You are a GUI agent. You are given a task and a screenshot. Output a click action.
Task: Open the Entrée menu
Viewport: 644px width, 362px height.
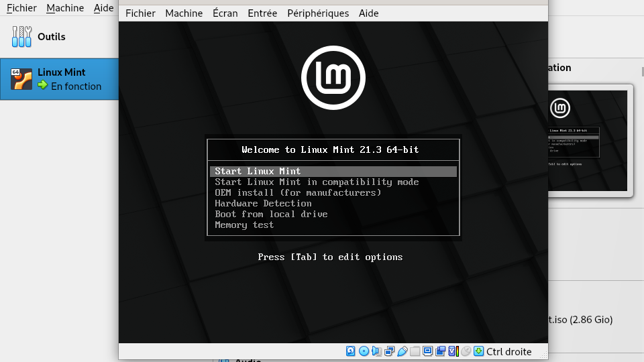pos(262,13)
